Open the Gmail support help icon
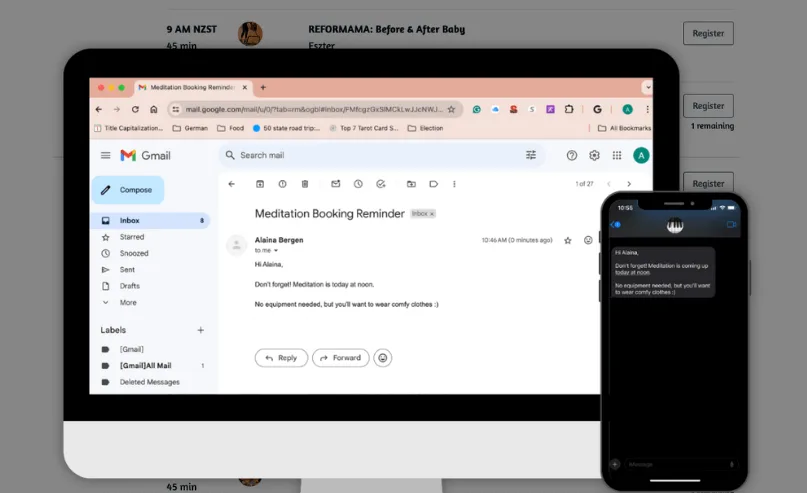The image size is (807, 493). tap(572, 155)
